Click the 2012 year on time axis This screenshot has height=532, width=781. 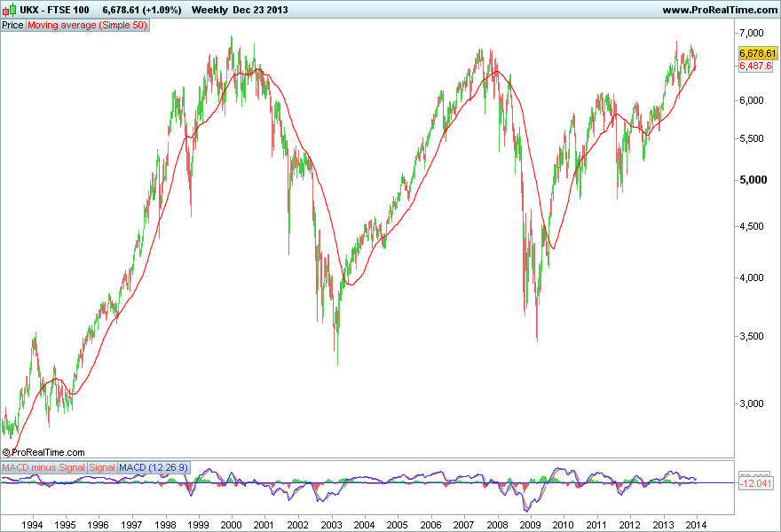pyautogui.click(x=630, y=525)
